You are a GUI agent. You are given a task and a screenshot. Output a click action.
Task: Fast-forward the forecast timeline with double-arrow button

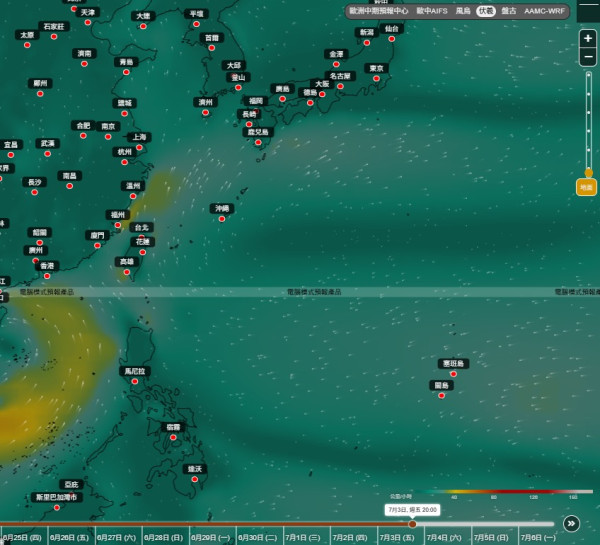pyautogui.click(x=571, y=524)
